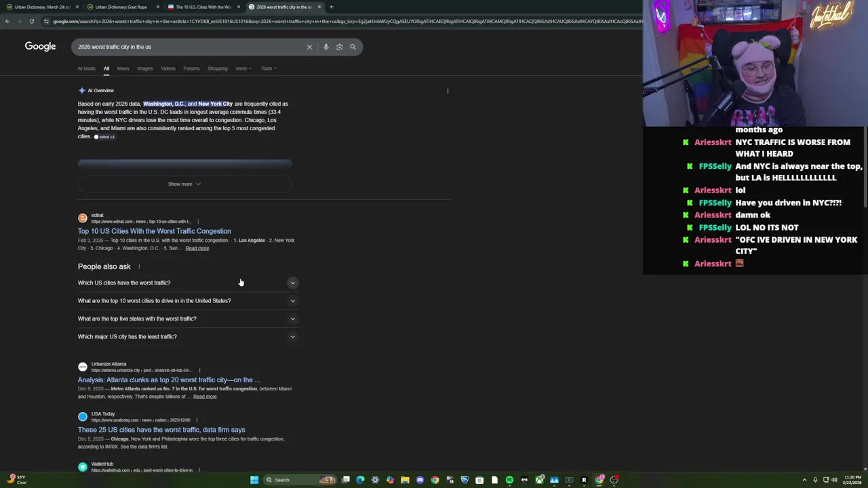Viewport: 868px width, 488px height.
Task: Open a new browser tab with plus
Action: (331, 7)
